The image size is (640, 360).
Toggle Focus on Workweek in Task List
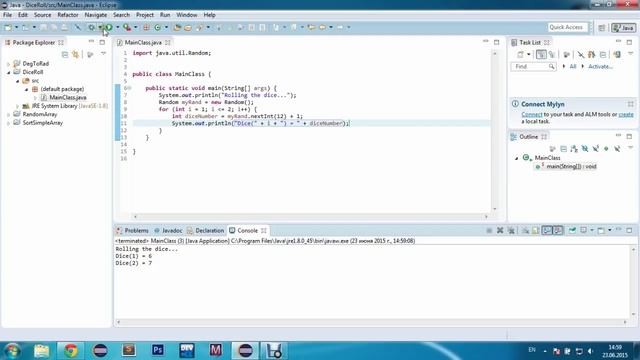tap(567, 54)
